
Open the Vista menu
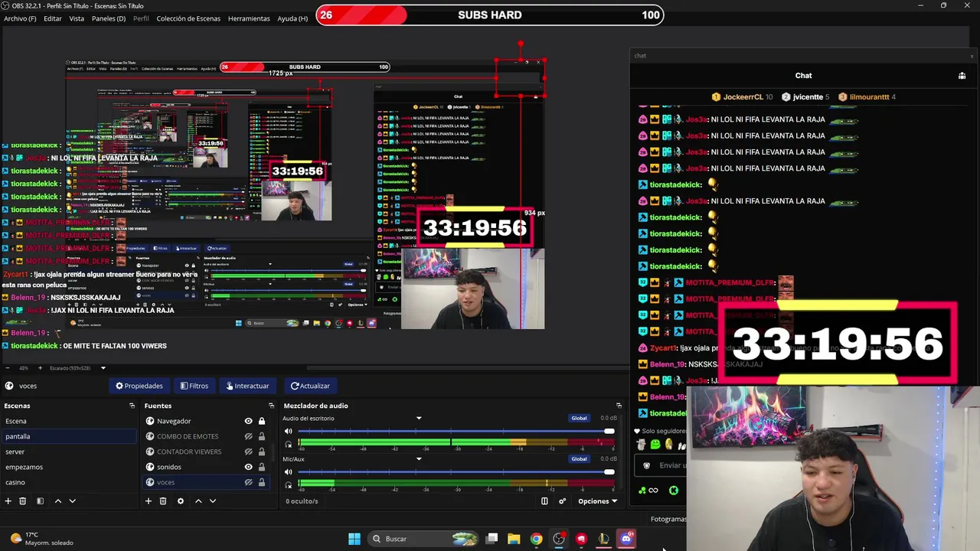tap(77, 18)
